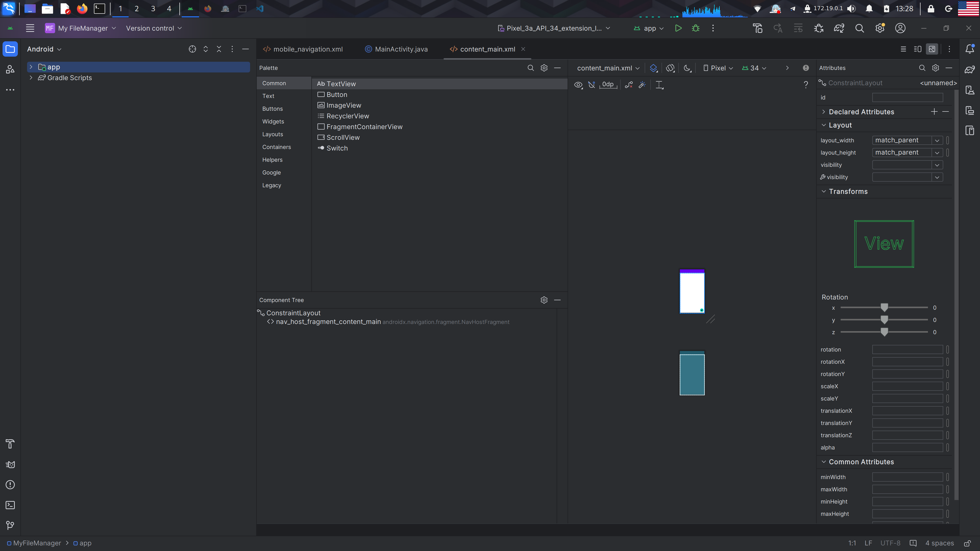Adjust the Rotation x slider handle
The width and height of the screenshot is (980, 551).
click(884, 307)
